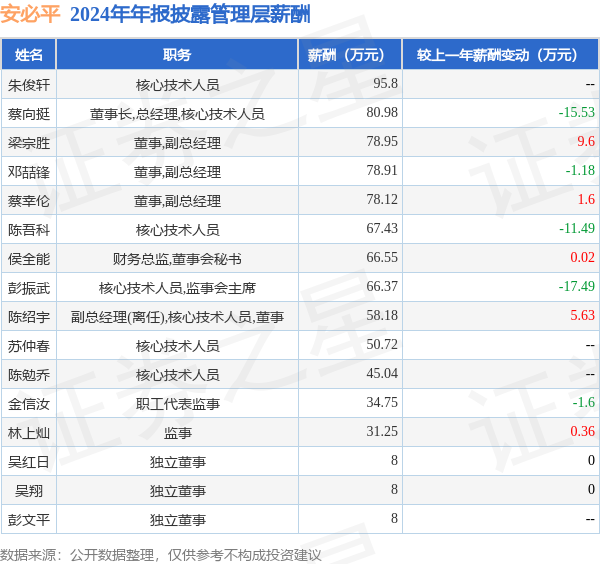Click the change value -15.53
The image size is (600, 564).
(577, 112)
